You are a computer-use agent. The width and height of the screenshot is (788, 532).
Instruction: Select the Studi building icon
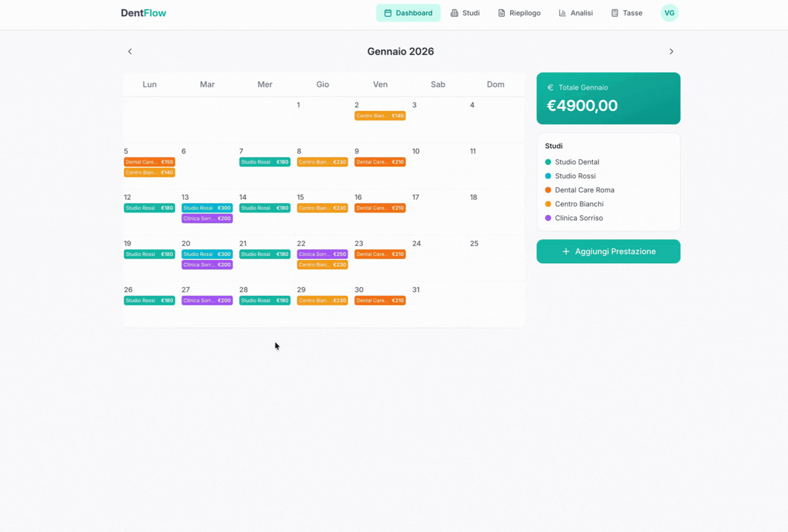pyautogui.click(x=454, y=13)
